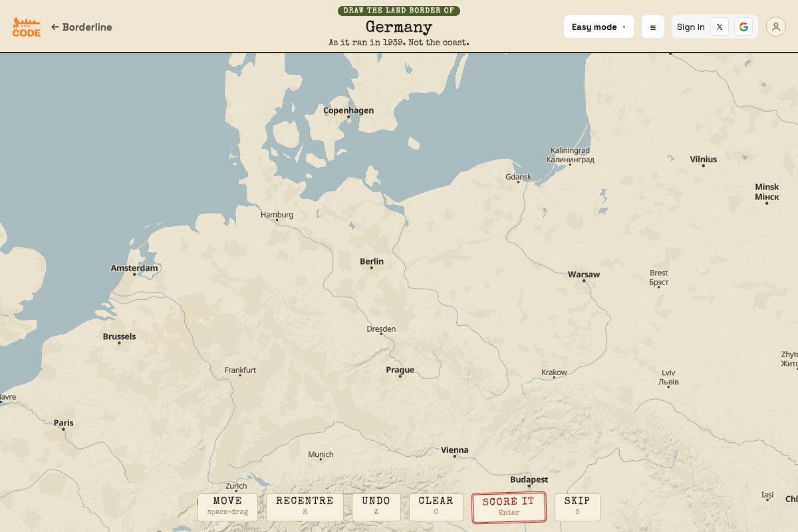Image resolution: width=798 pixels, height=532 pixels.
Task: Click the UNDO button
Action: (x=376, y=507)
